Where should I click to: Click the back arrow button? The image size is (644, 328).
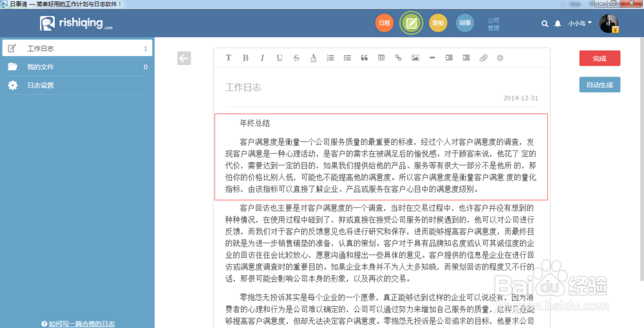tap(184, 59)
